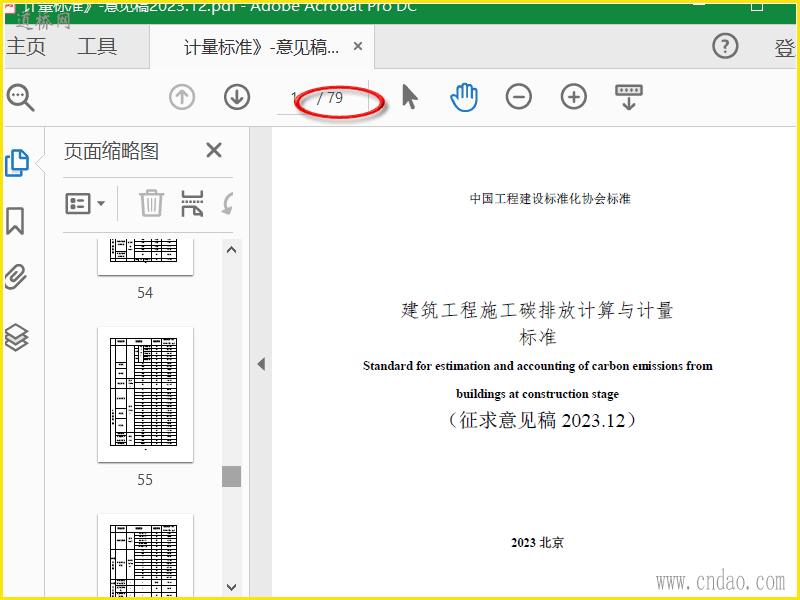Zoom in with the plus icon
This screenshot has height=600, width=800.
point(573,97)
